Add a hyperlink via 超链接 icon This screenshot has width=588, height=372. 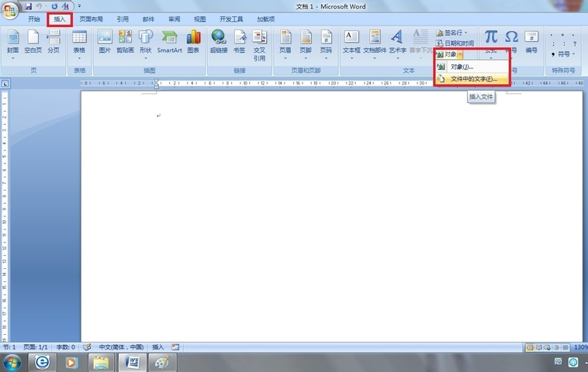click(219, 41)
